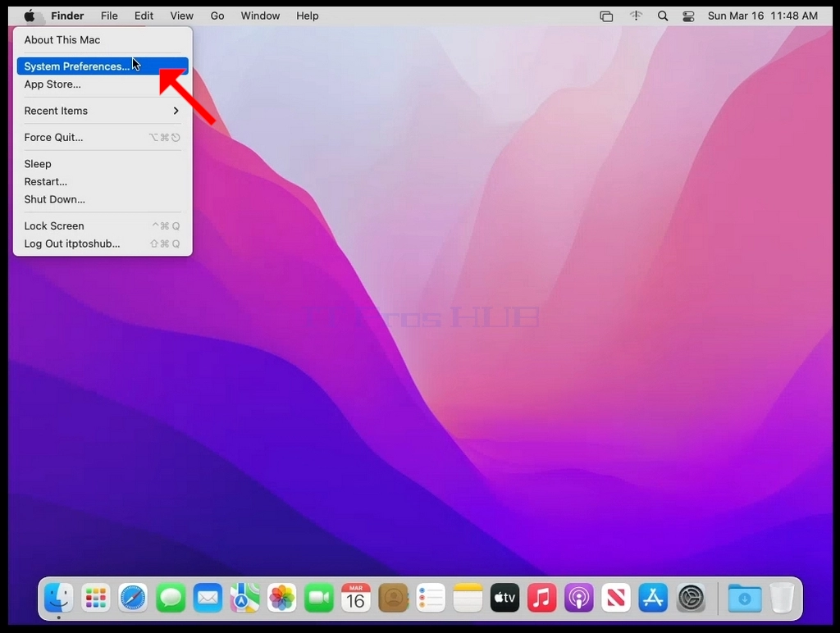Image resolution: width=840 pixels, height=633 pixels.
Task: Open Safari compass icon in Dock
Action: (x=133, y=598)
